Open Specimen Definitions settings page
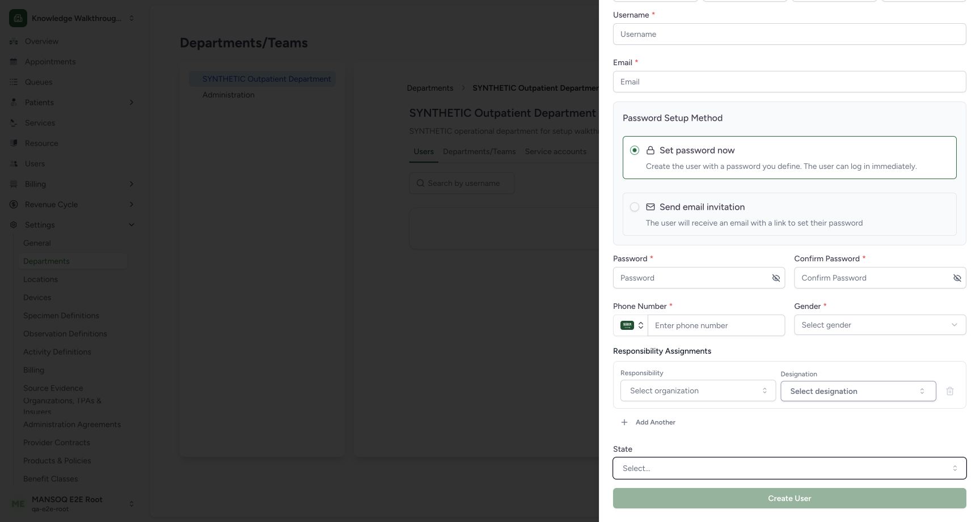Screen dimensions: 980x522 [x=61, y=316]
